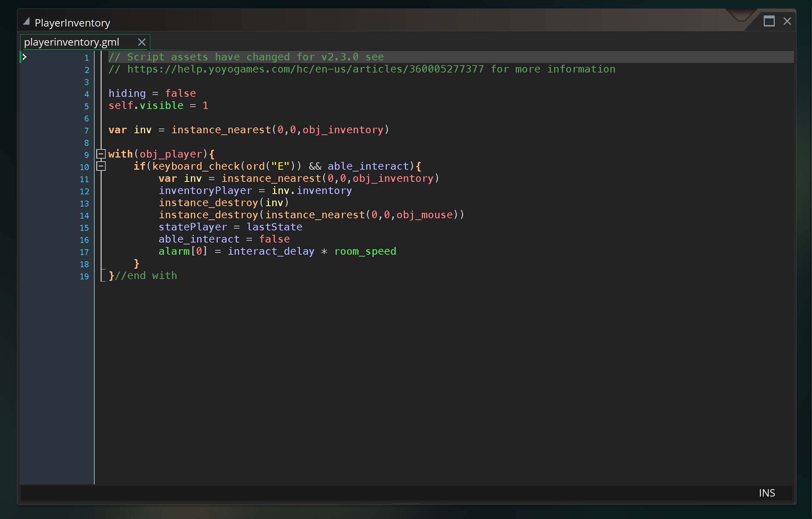Click obj_inventory on line 7
Image resolution: width=812 pixels, height=519 pixels.
tap(343, 130)
